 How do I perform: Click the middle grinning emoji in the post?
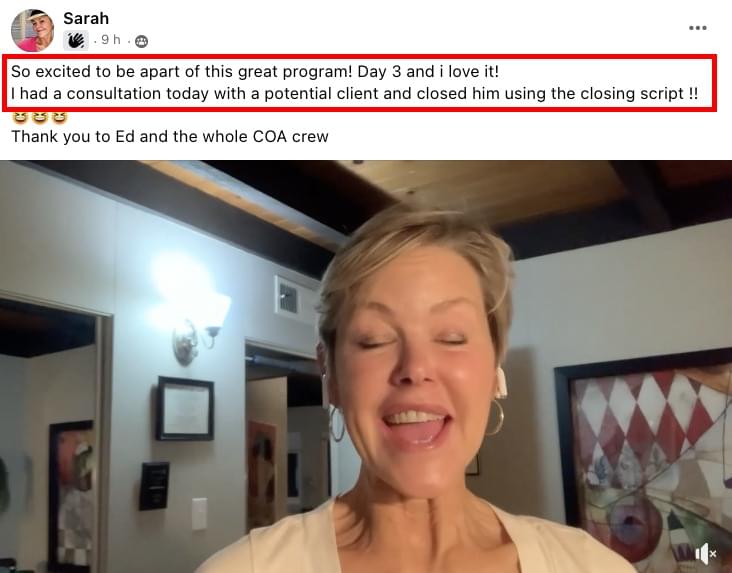(x=40, y=117)
